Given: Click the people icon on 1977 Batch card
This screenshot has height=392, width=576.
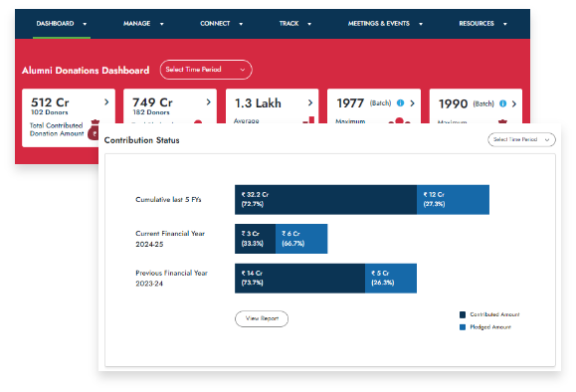Looking at the screenshot, I should (x=399, y=120).
